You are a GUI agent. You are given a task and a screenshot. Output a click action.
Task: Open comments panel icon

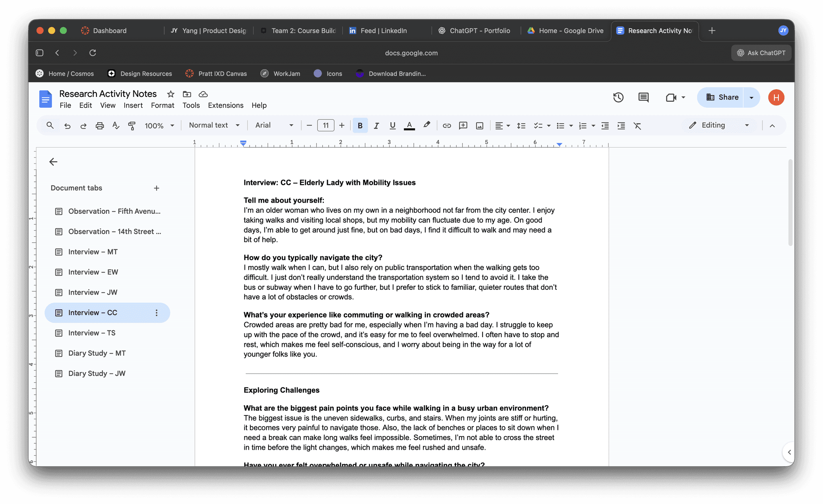pos(643,97)
